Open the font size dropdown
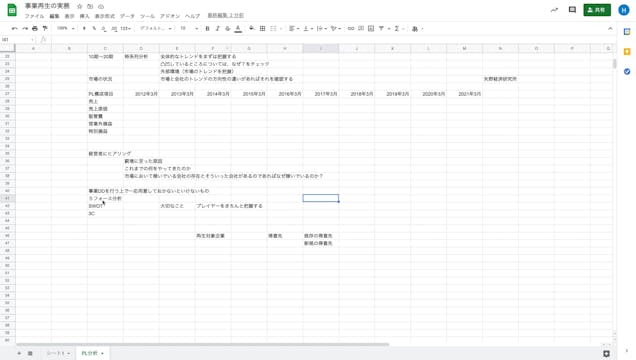 coord(189,28)
